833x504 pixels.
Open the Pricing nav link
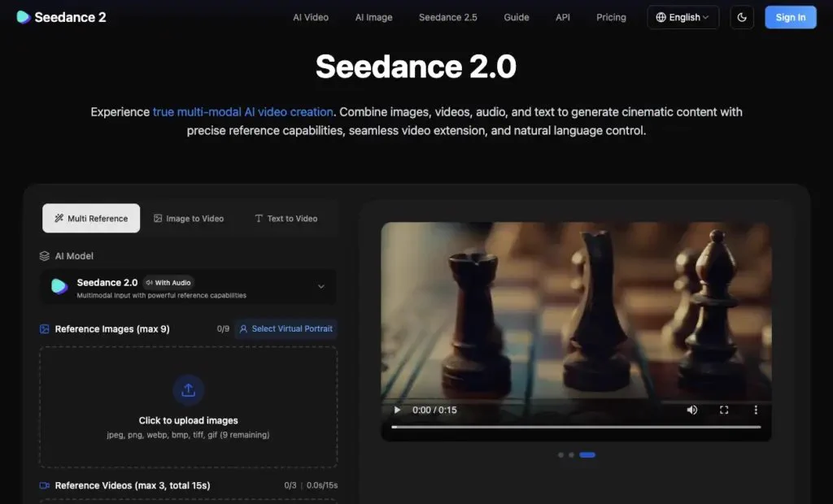611,18
